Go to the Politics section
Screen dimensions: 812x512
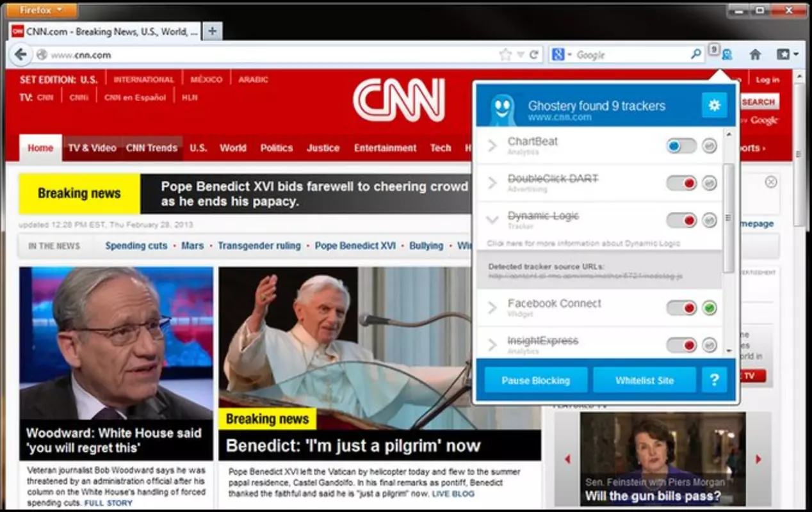277,148
